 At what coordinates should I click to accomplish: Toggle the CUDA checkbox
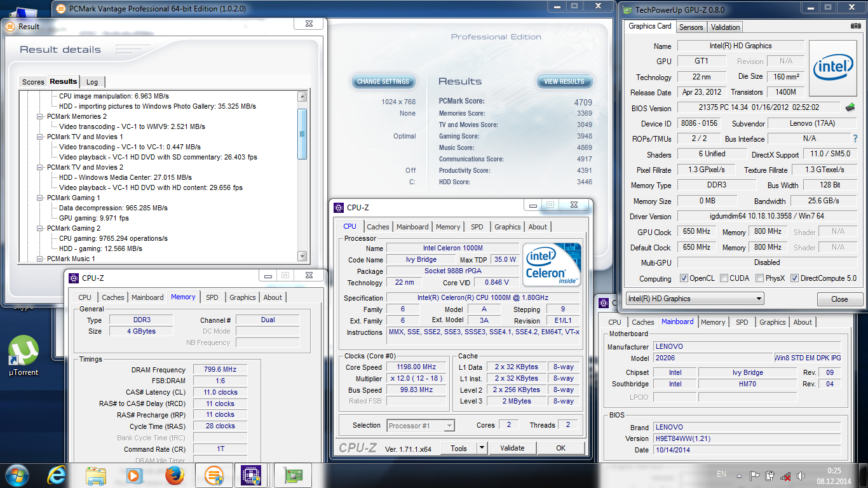(724, 278)
